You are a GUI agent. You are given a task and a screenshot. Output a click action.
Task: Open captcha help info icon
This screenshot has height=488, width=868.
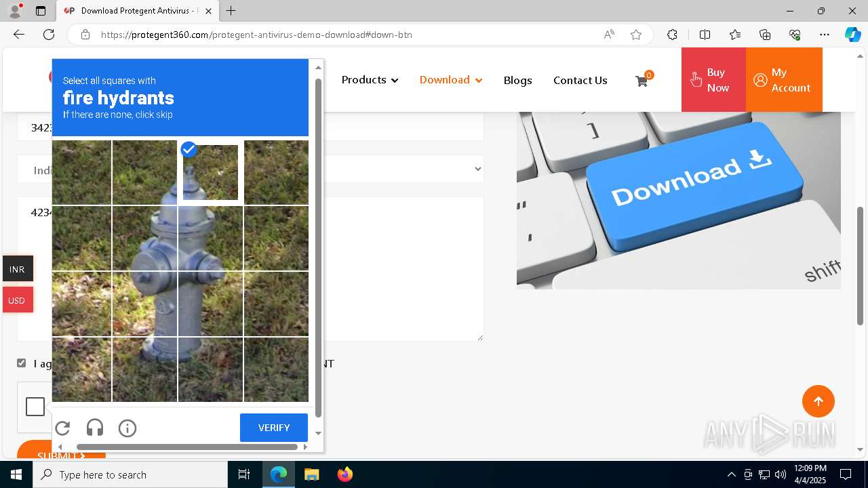pos(127,428)
